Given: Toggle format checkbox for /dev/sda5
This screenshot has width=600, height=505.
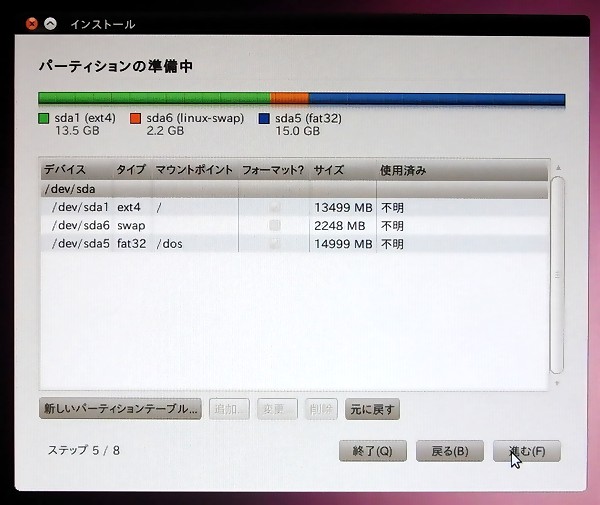Looking at the screenshot, I should pos(274,243).
